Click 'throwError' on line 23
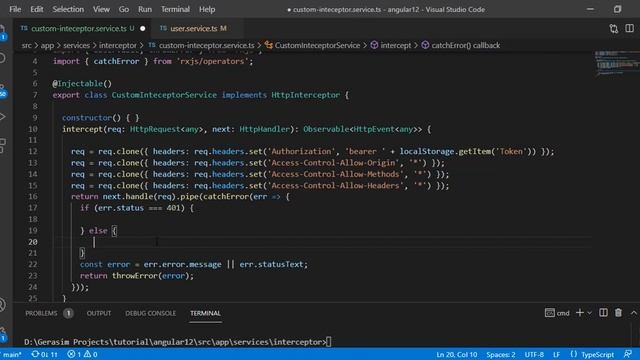Viewport: 640px width, 360px height. click(135, 276)
